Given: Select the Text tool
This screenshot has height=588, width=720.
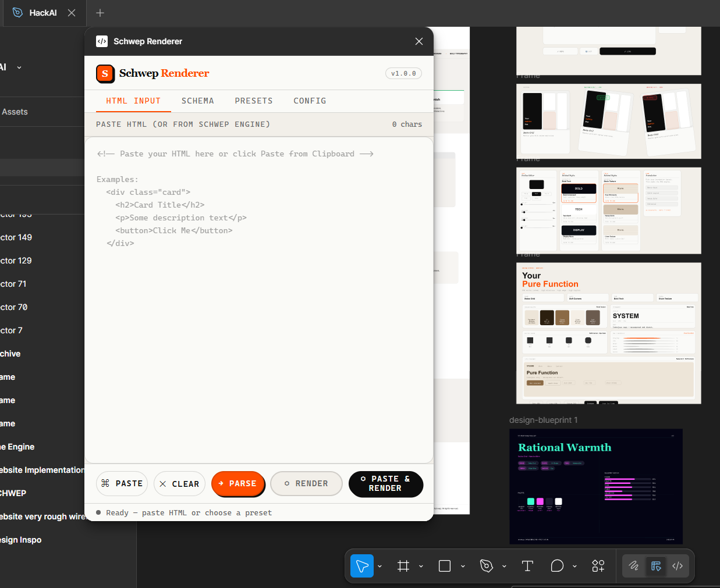Looking at the screenshot, I should click(528, 566).
